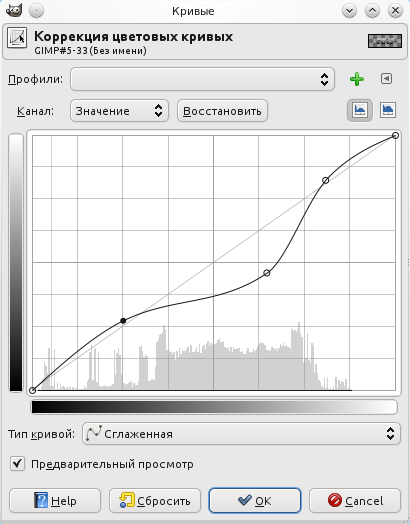Click the green plus to save profile
This screenshot has height=524, width=410.
click(357, 79)
